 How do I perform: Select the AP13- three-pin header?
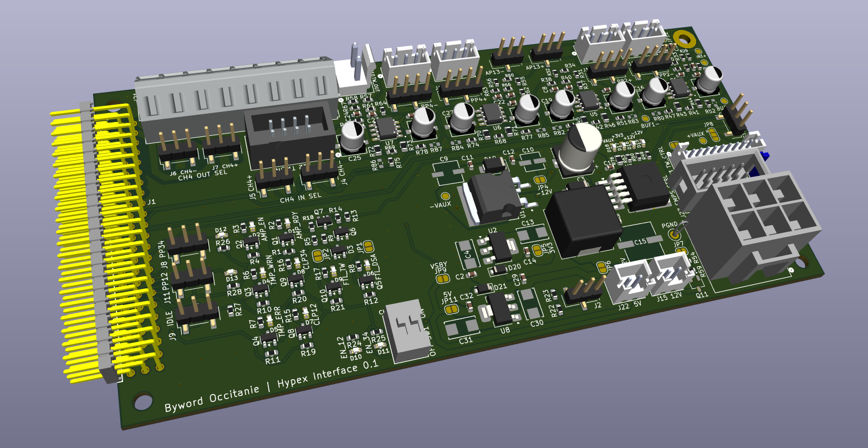pos(509,53)
